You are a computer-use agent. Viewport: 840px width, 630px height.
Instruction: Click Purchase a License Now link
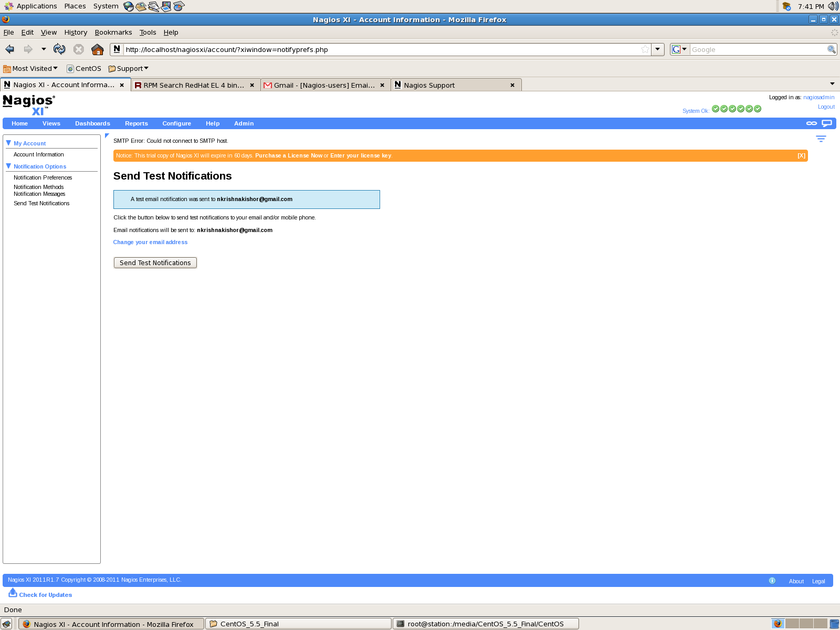[x=289, y=155]
